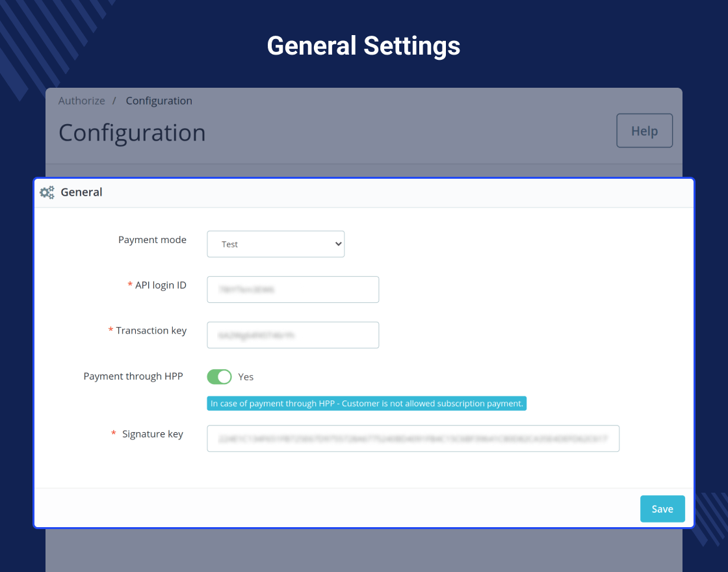Screen dimensions: 728x572
Task: Click the 'Payment through HPP' label
Action: point(133,376)
